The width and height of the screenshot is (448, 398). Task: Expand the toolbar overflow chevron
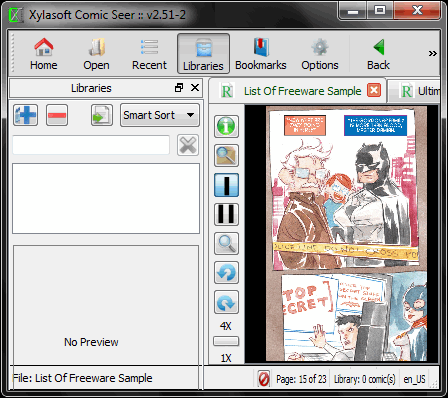(x=432, y=53)
